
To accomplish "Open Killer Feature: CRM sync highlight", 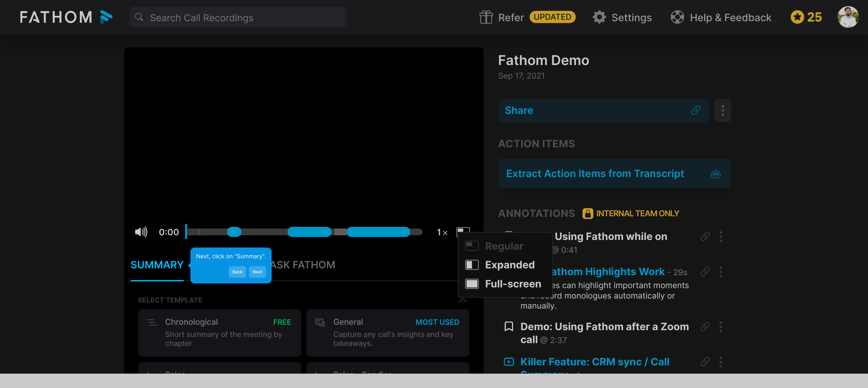I will point(595,362).
